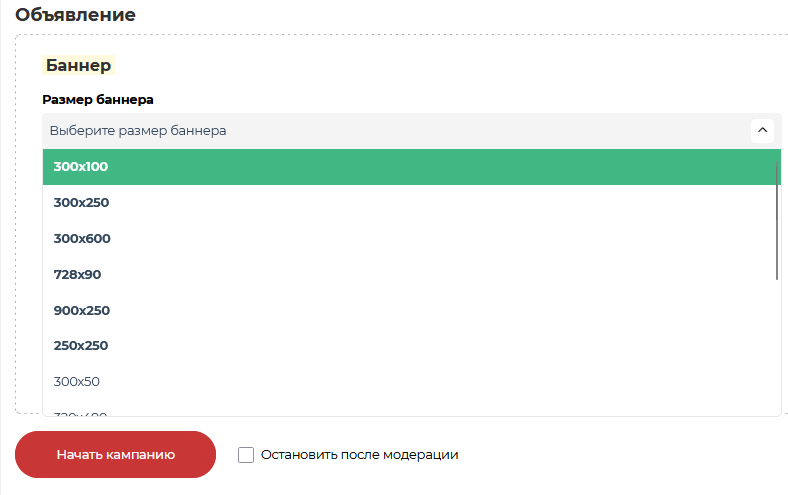The height and width of the screenshot is (495, 788).
Task: Choose the 300x250 banner size
Action: [81, 203]
